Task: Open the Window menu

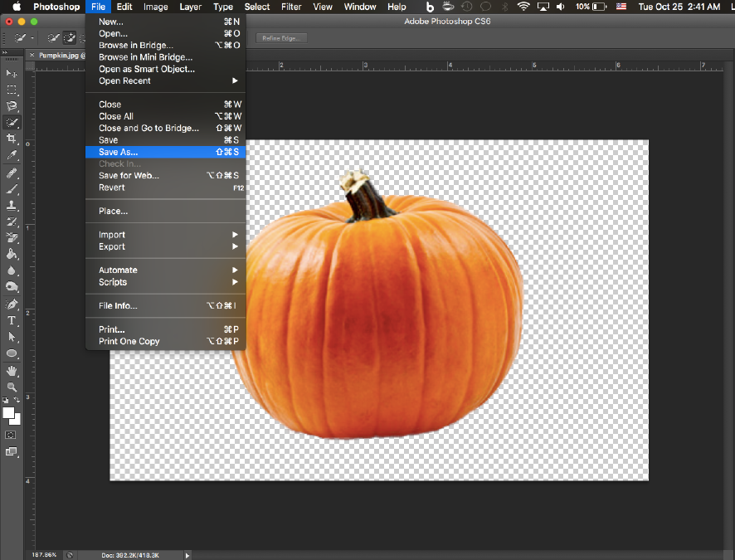Action: 359,7
